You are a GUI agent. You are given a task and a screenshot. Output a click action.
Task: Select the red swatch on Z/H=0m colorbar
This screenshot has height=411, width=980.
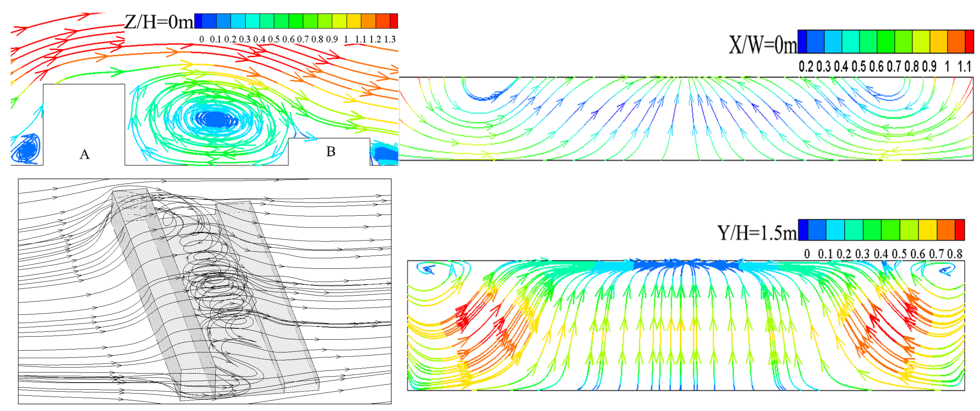[x=394, y=21]
